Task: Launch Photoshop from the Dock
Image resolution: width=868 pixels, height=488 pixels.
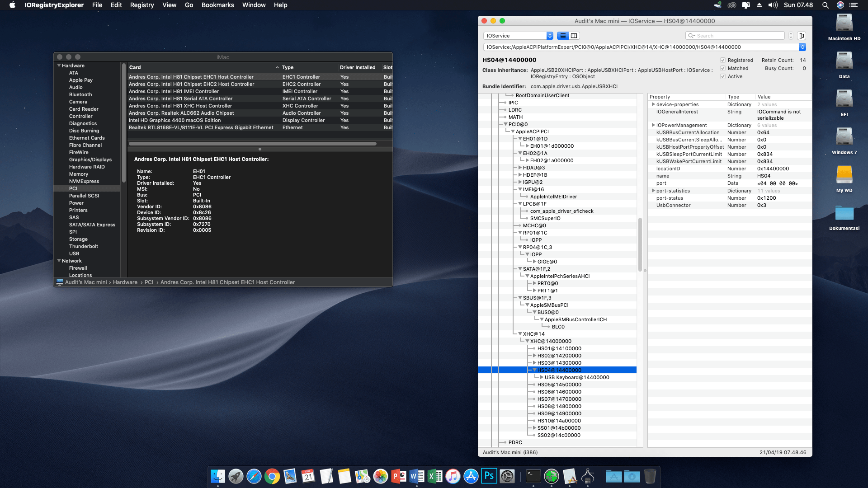Action: 489,476
